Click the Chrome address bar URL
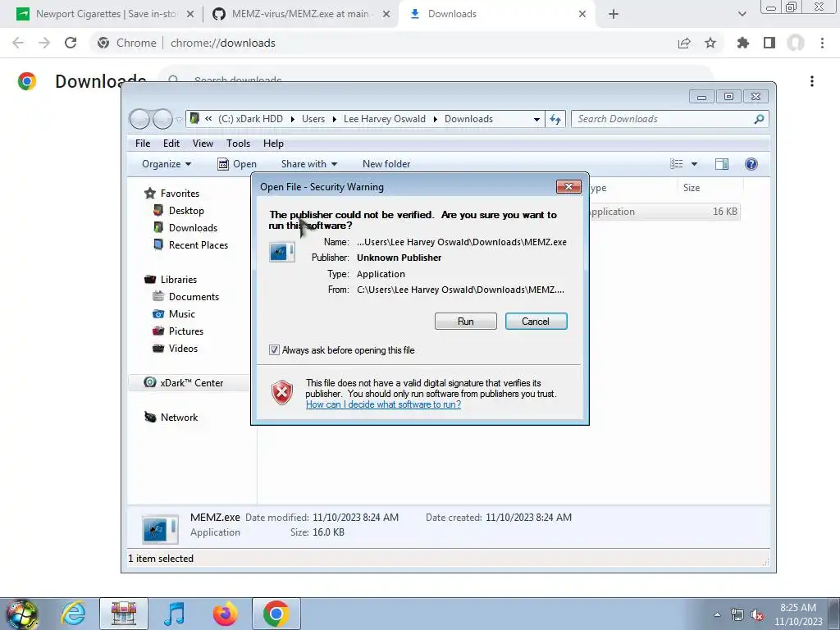 223,43
